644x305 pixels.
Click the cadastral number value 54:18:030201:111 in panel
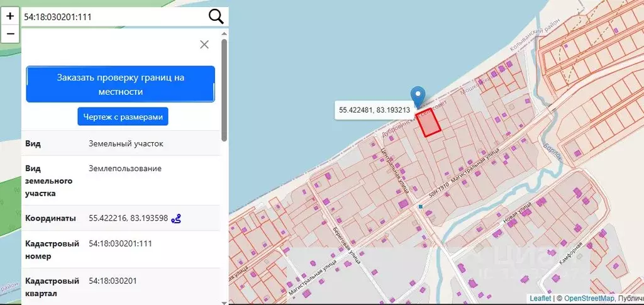tap(120, 243)
